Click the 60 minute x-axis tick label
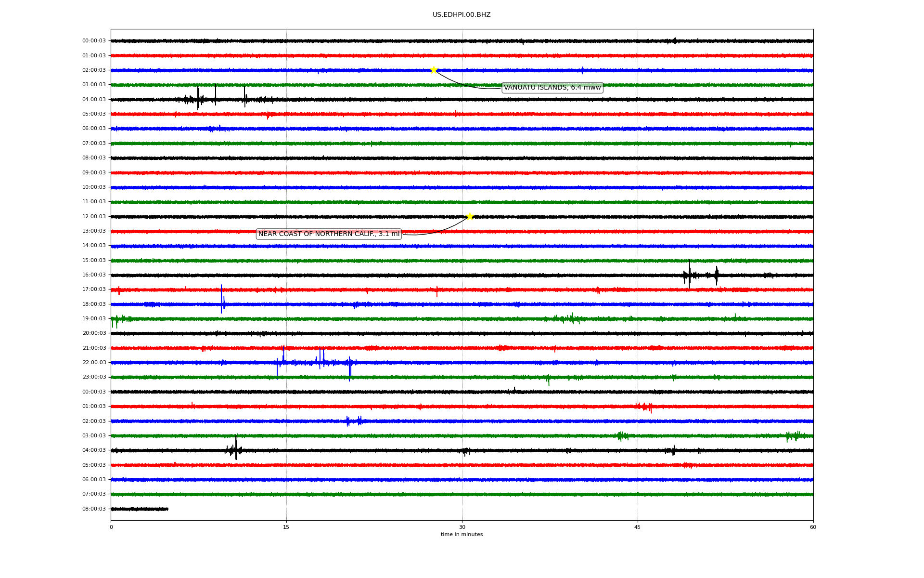 [812, 527]
